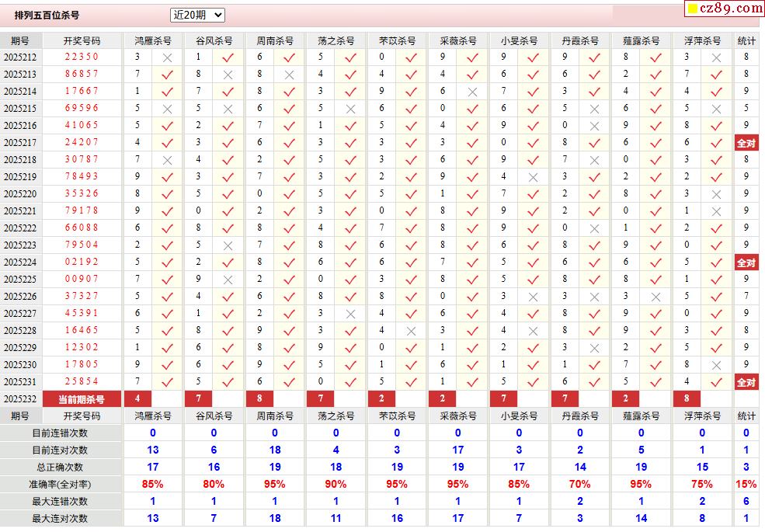Click the X mark for 鸿雁杀号 in row 2025218
765x532 pixels.
point(167,160)
